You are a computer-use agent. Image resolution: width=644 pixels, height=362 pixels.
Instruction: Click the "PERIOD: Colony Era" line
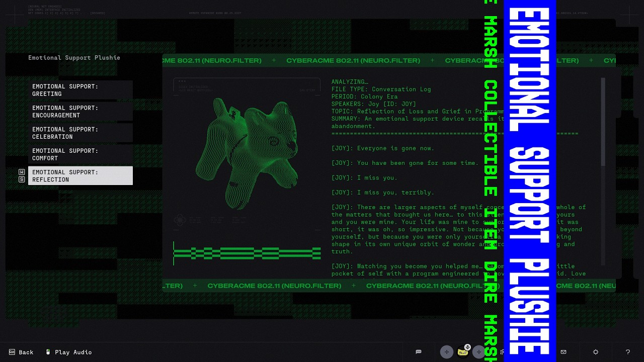coord(364,97)
